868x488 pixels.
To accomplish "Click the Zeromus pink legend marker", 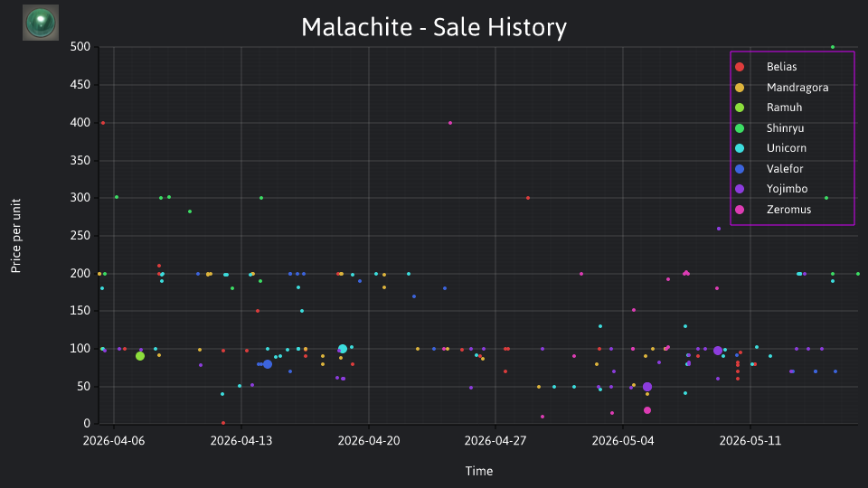I will (740, 210).
